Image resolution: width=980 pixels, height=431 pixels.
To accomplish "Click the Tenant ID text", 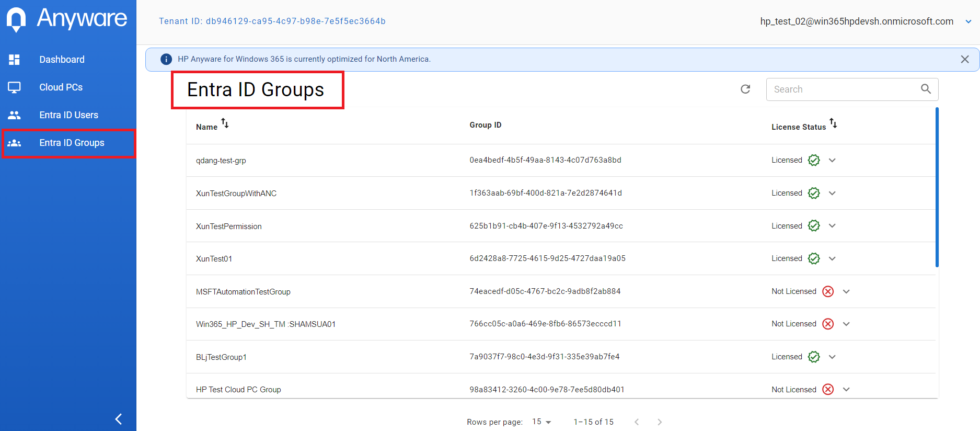I will (x=272, y=21).
